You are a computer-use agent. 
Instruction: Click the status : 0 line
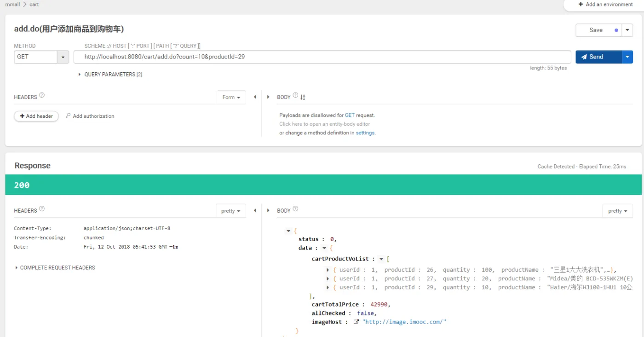(x=317, y=239)
